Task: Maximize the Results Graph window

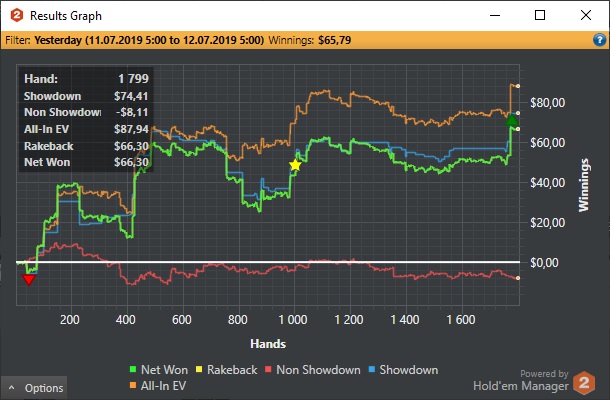Action: [540, 15]
